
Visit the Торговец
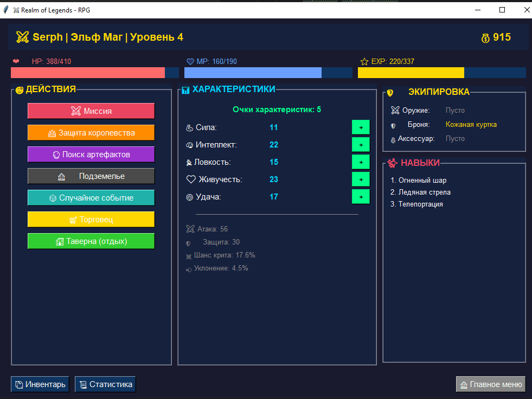click(91, 220)
